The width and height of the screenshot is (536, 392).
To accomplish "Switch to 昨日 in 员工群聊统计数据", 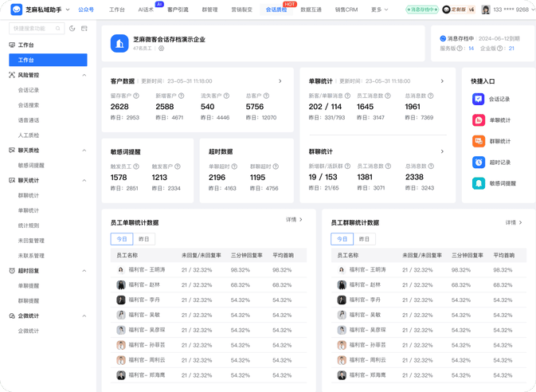I will click(365, 239).
